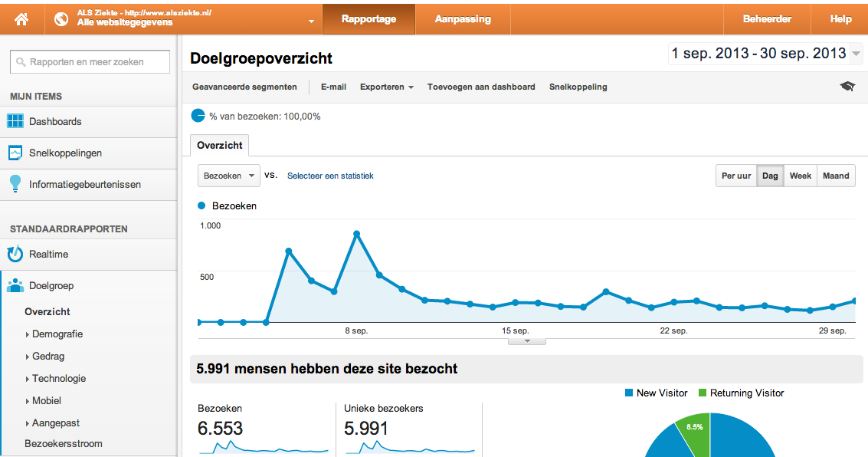Screen dimensions: 868x457
Task: Open the Bezoeken metric dropdown
Action: click(x=228, y=176)
